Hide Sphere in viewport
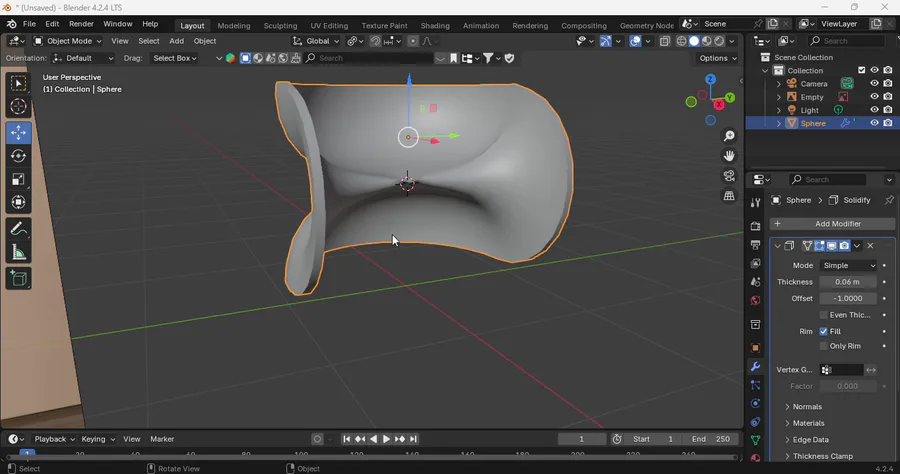The width and height of the screenshot is (900, 474). 874,123
